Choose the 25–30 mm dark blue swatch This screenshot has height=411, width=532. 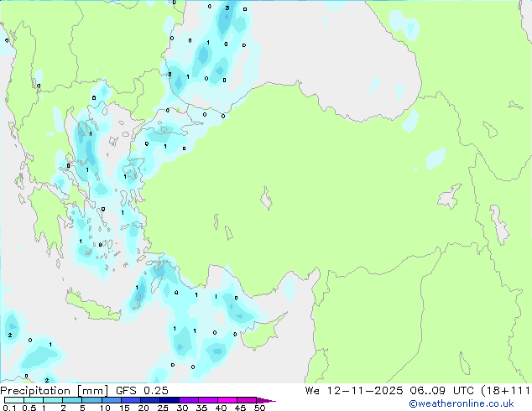169,400
